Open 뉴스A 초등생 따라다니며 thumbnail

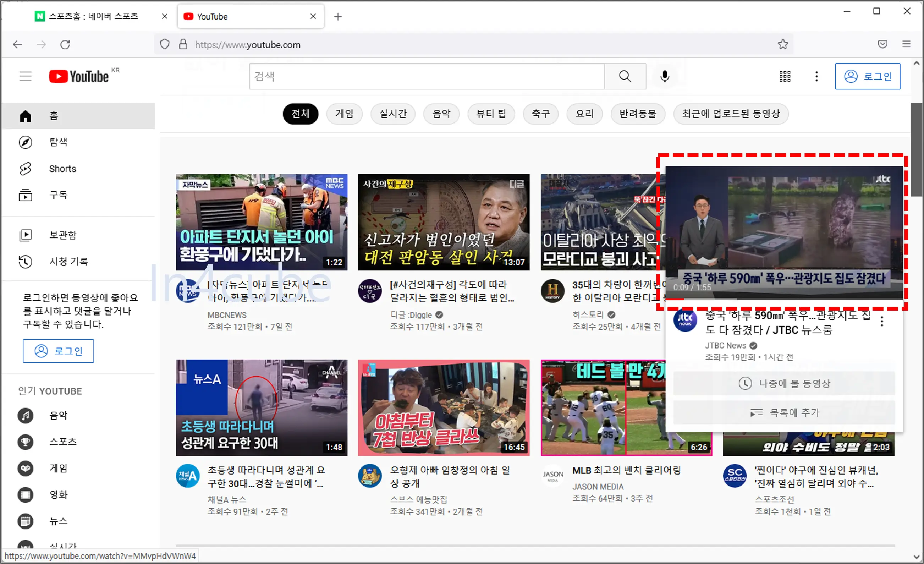click(x=262, y=407)
